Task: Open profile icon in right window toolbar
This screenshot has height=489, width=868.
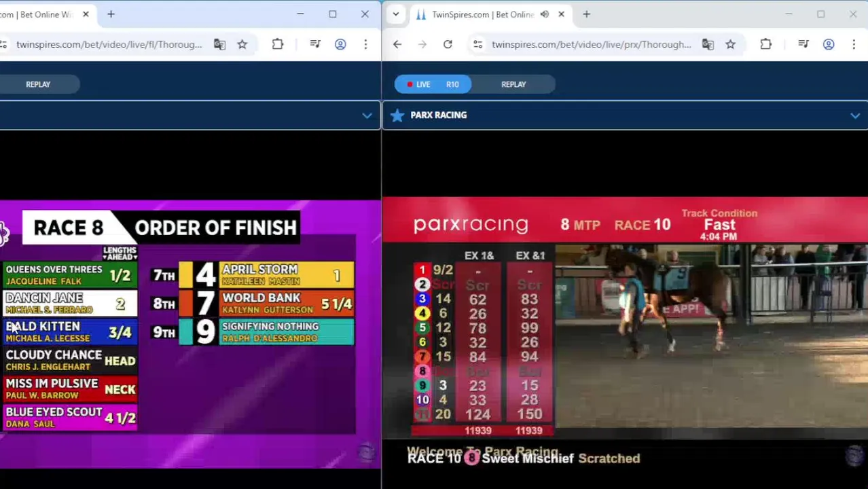Action: [829, 44]
